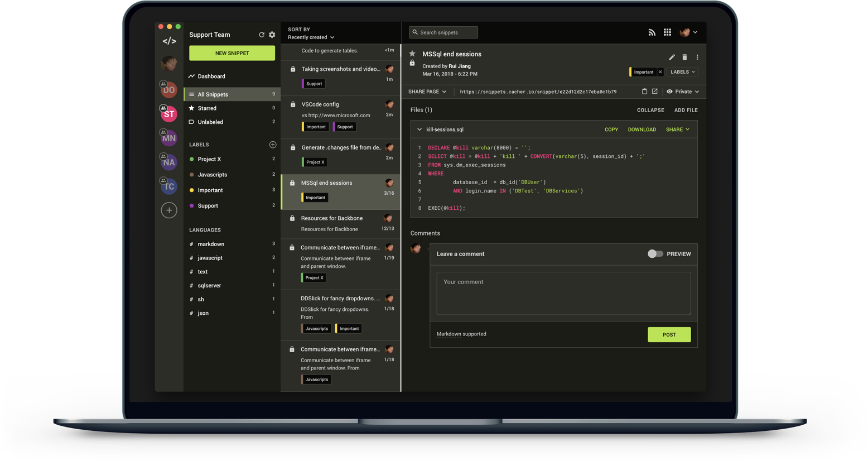Click the NEW SNIPPET button

232,53
